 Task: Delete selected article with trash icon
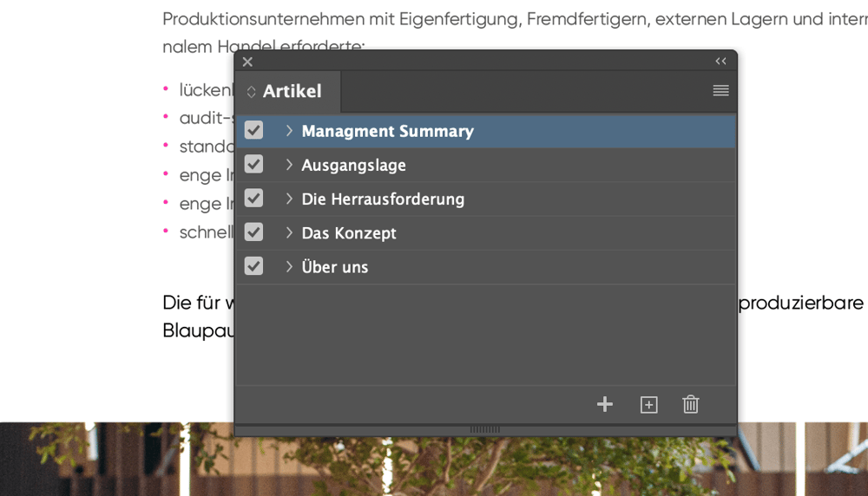tap(690, 404)
